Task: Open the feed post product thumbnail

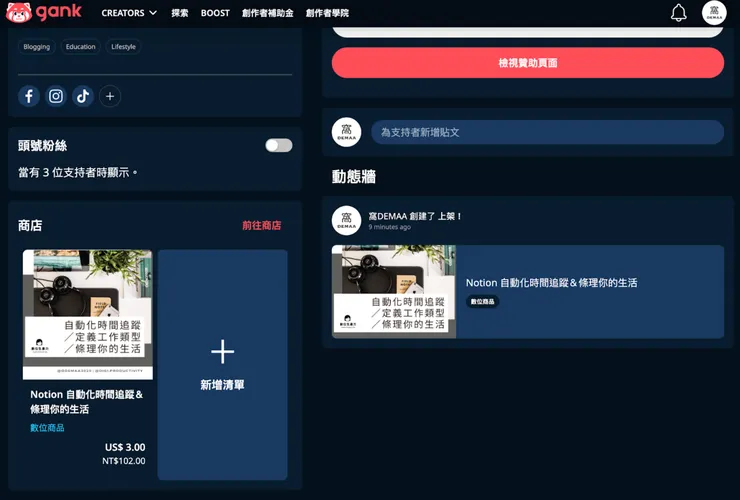Action: tap(394, 291)
